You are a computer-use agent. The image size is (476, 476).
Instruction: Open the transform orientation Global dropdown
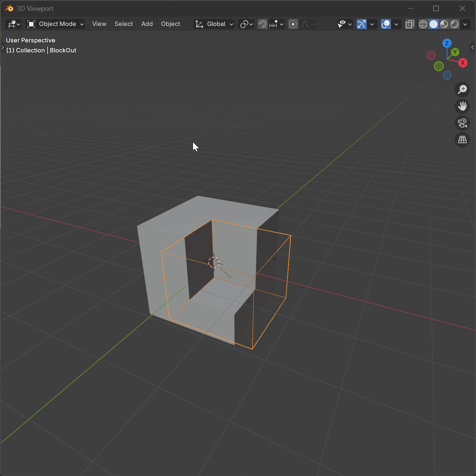point(213,24)
